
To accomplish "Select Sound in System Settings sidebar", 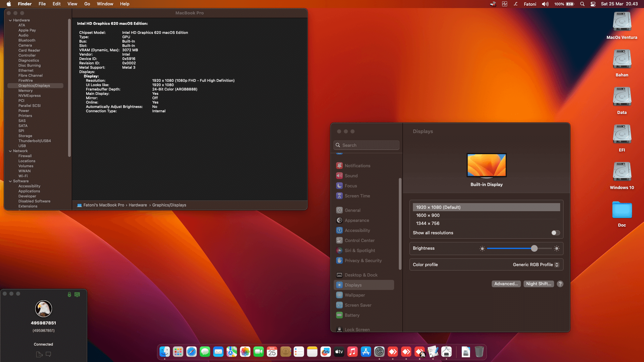I will point(351,175).
